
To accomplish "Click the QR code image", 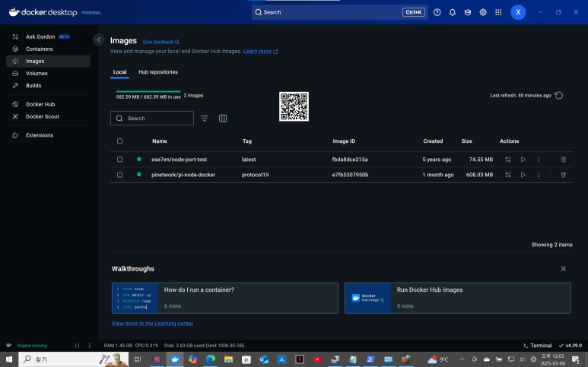I will coord(294,106).
